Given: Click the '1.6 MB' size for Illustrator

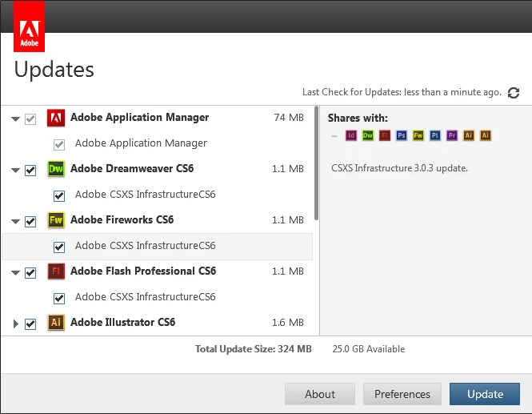Looking at the screenshot, I should tap(288, 322).
